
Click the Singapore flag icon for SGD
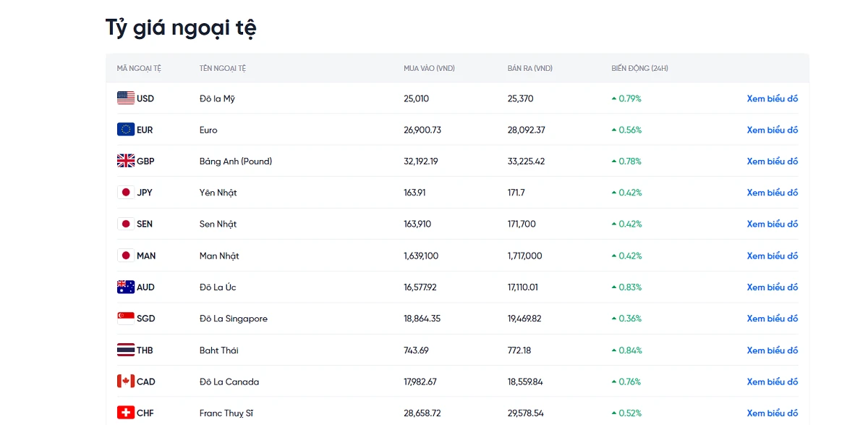[x=126, y=319]
